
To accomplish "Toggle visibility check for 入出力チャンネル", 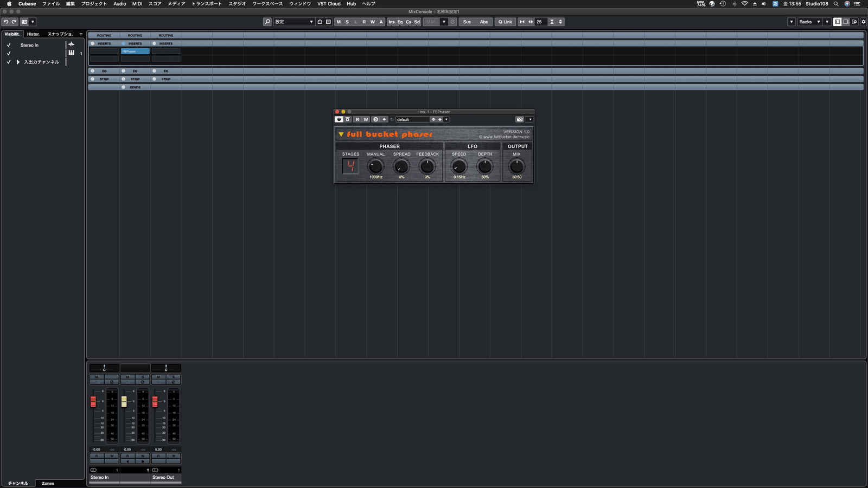I will point(9,62).
